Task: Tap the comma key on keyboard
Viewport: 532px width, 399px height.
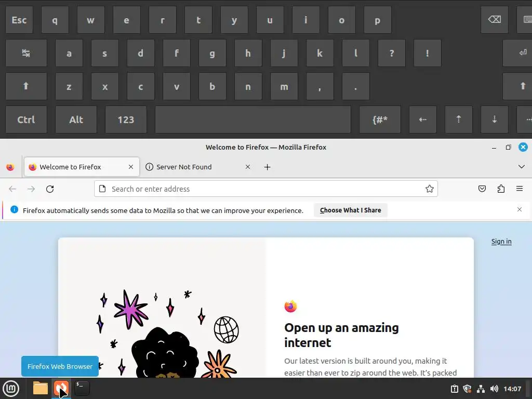Action: click(x=320, y=86)
